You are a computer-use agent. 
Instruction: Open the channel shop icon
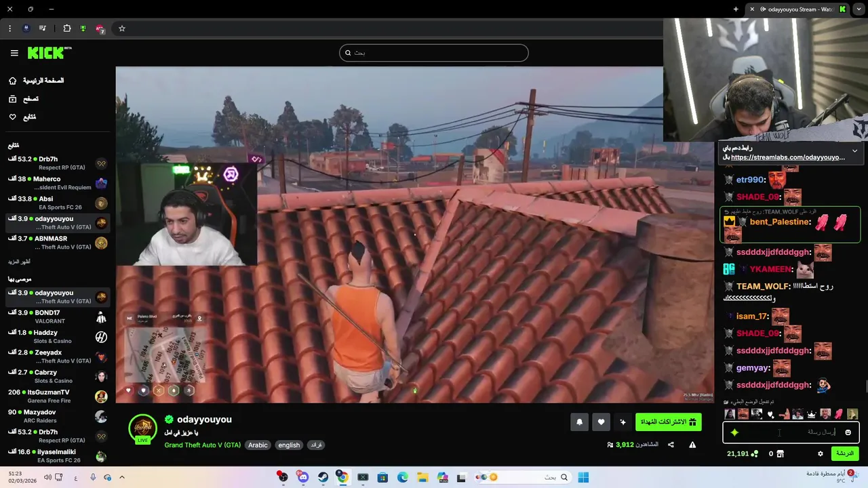780,454
